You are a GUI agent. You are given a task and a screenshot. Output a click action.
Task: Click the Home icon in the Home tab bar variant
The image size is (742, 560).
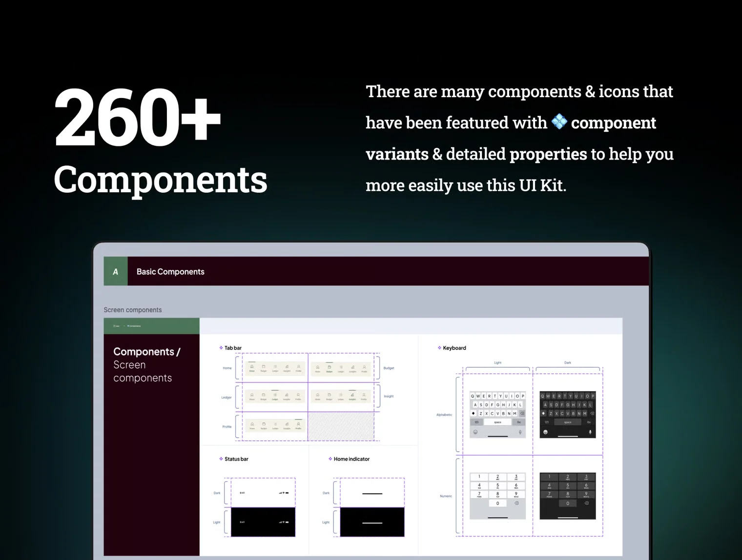coord(252,367)
